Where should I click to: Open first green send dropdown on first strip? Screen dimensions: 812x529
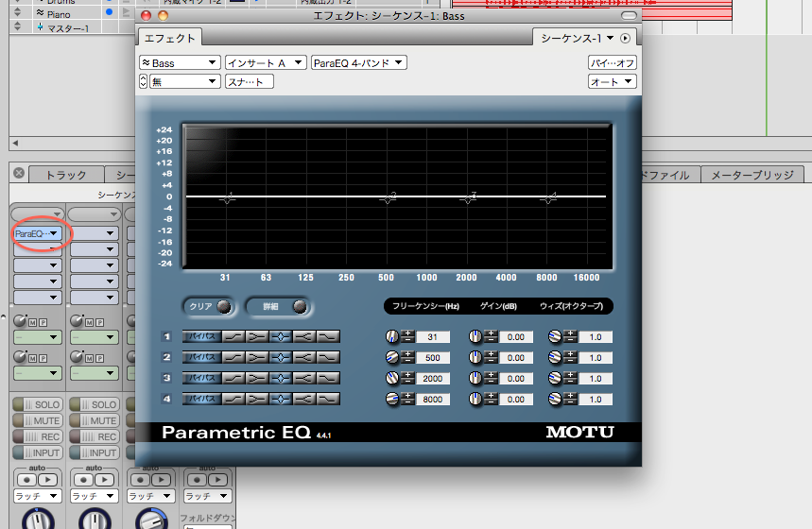[x=37, y=337]
